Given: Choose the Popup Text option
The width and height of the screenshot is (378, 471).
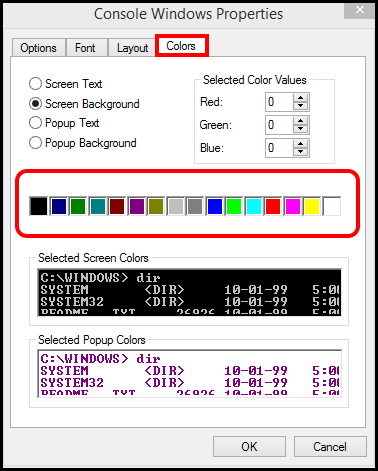Looking at the screenshot, I should 64,123.
